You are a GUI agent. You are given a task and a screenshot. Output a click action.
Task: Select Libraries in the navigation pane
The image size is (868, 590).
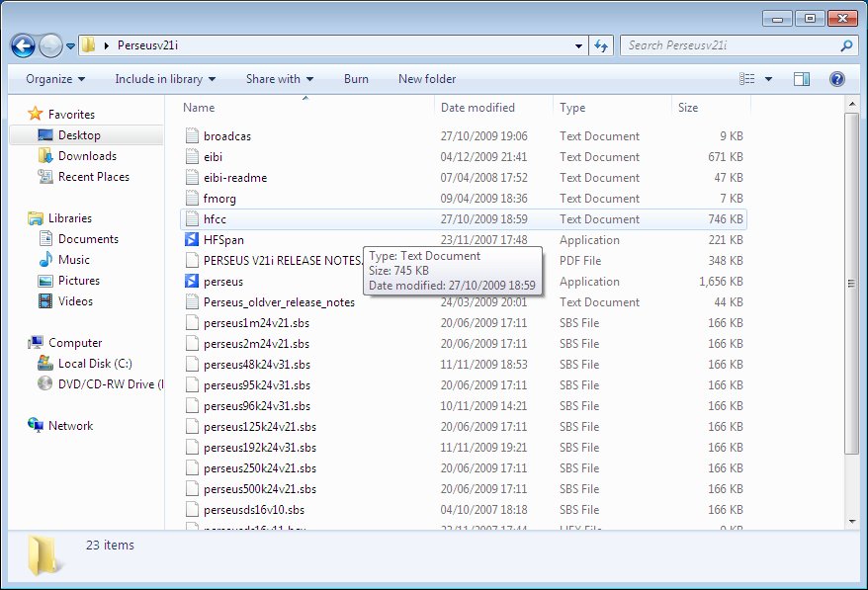click(x=70, y=218)
